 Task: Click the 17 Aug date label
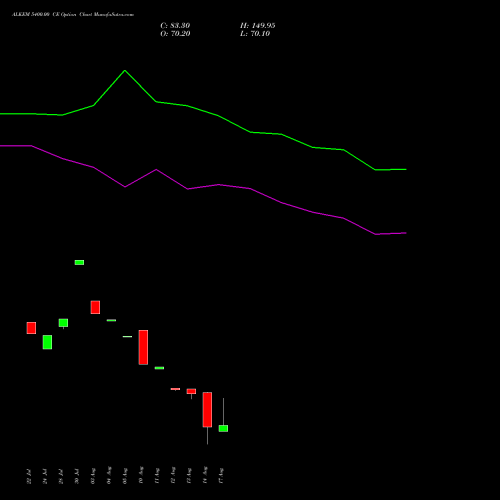(x=221, y=475)
